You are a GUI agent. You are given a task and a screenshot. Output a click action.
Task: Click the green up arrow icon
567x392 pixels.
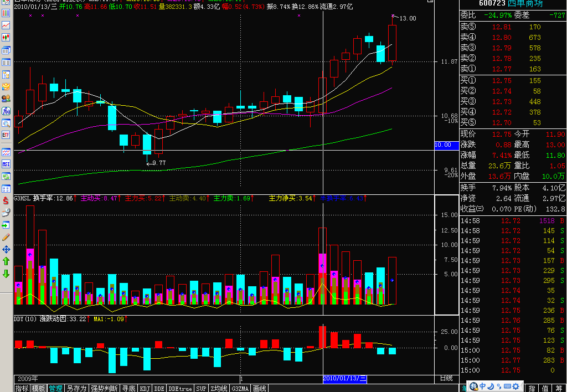point(6,261)
